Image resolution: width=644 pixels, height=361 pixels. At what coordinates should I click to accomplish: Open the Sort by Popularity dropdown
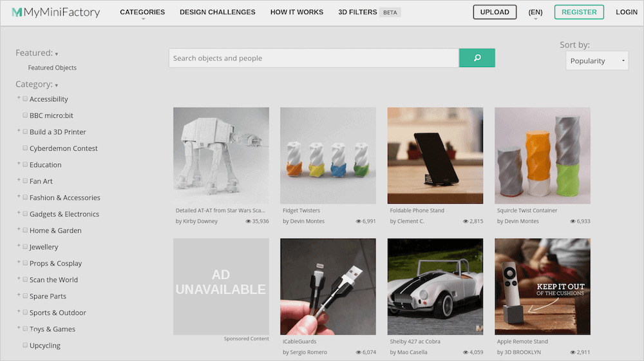[x=597, y=61]
